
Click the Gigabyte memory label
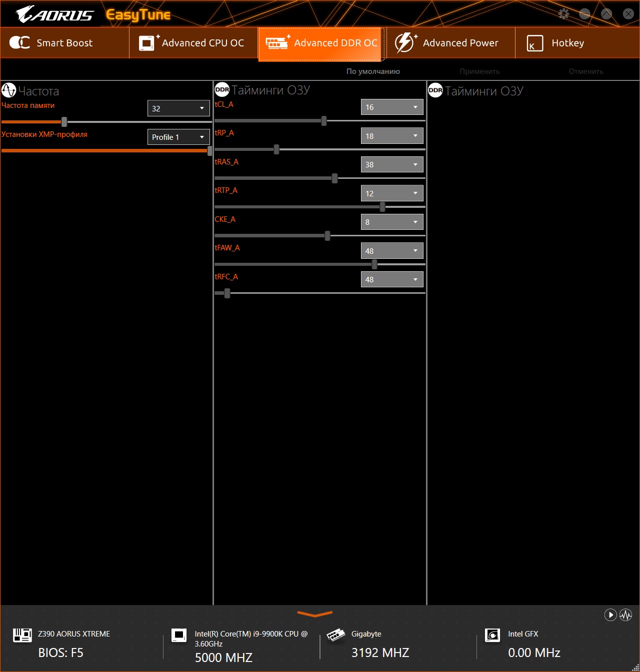[366, 634]
